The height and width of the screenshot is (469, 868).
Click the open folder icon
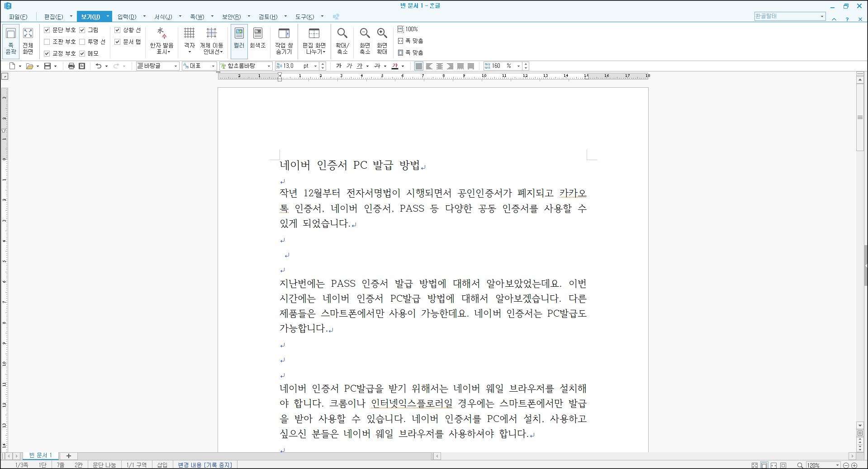[29, 66]
